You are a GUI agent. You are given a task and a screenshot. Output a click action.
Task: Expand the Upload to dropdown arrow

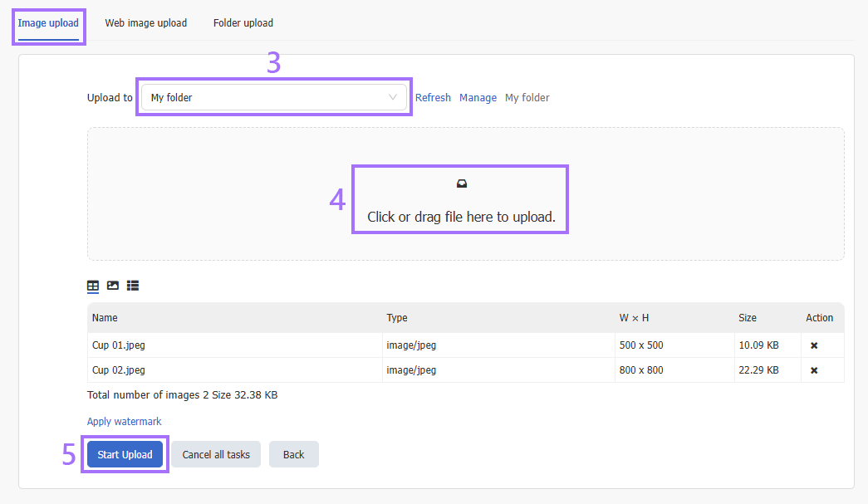coord(393,97)
